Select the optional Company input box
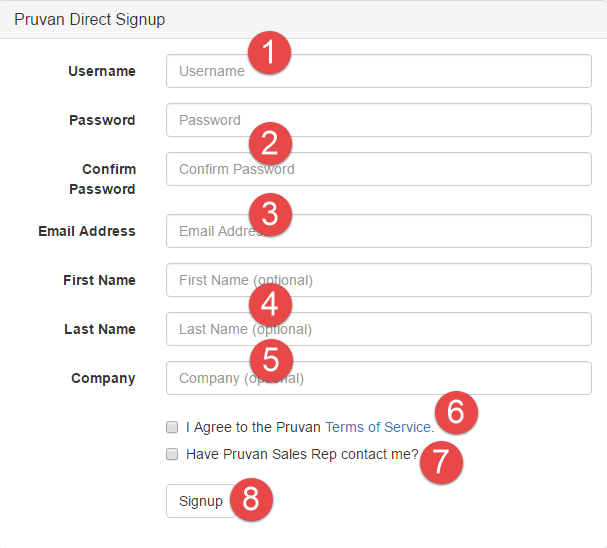 pos(420,378)
